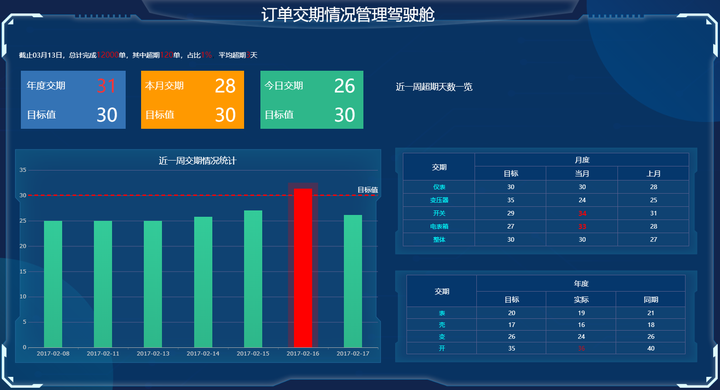
Task: Click the 2017-02-08 date axis label
Action: point(53,354)
